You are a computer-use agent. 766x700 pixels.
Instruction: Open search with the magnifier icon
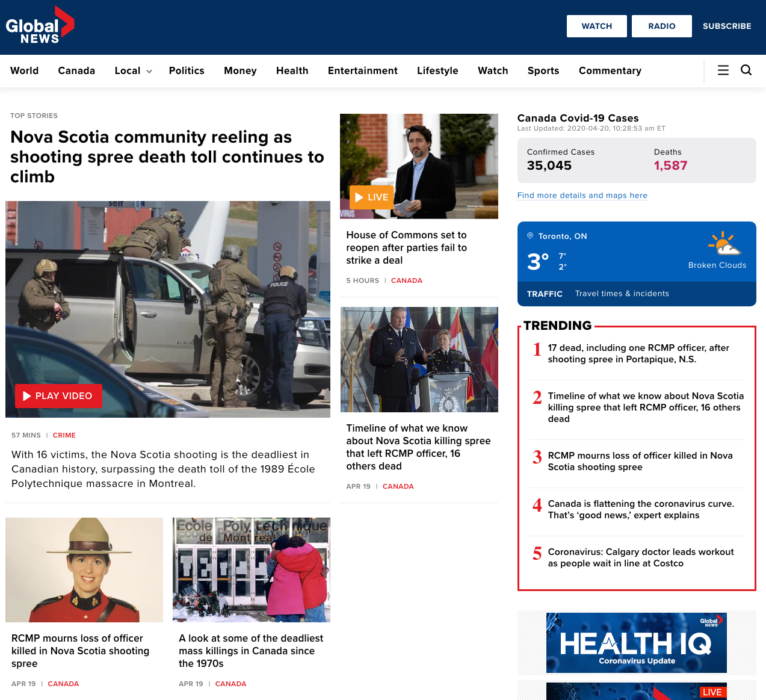pyautogui.click(x=746, y=70)
